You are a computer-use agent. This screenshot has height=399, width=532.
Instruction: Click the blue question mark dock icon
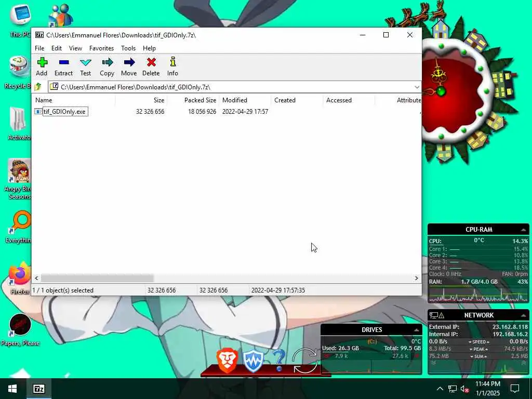pos(279,361)
